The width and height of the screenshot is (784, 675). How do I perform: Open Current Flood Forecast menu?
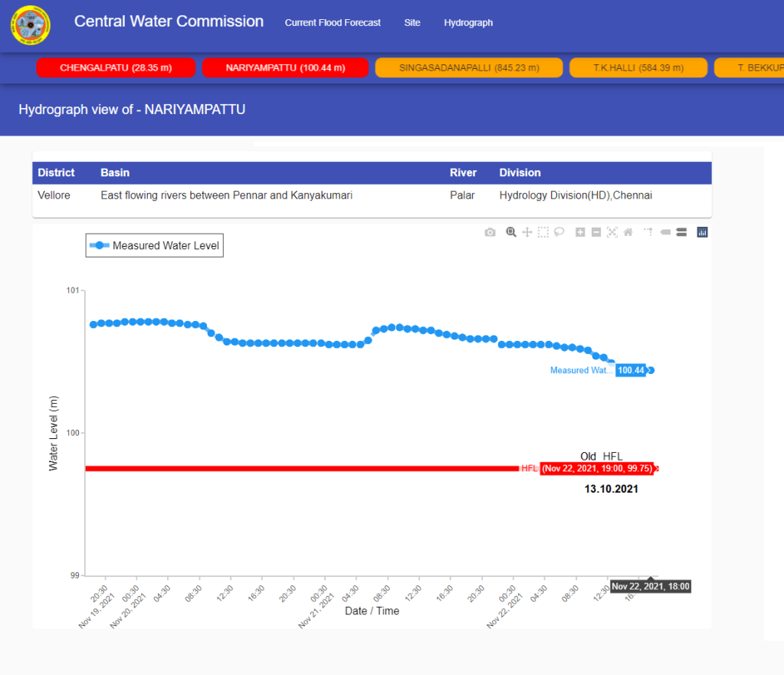(x=333, y=23)
